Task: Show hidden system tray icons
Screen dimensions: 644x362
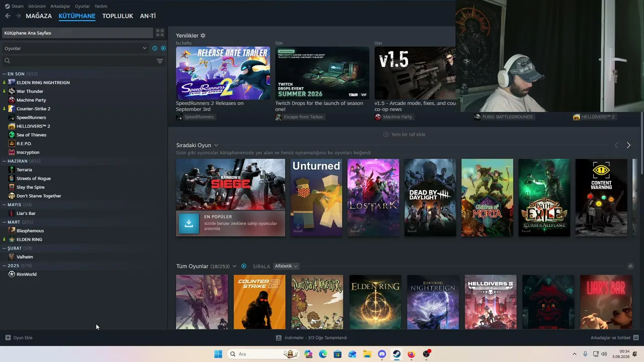Action: pyautogui.click(x=575, y=354)
